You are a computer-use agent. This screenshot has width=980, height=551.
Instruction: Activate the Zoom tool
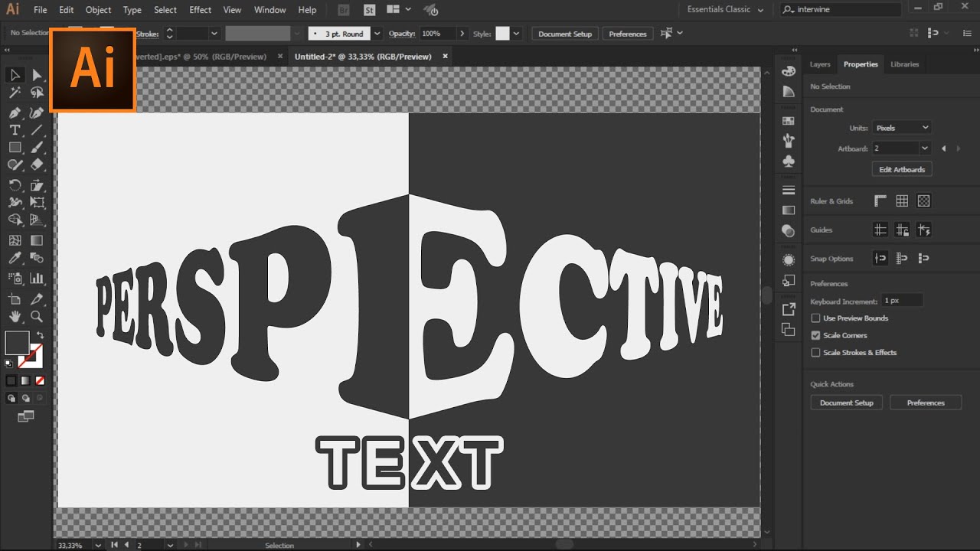pyautogui.click(x=37, y=317)
